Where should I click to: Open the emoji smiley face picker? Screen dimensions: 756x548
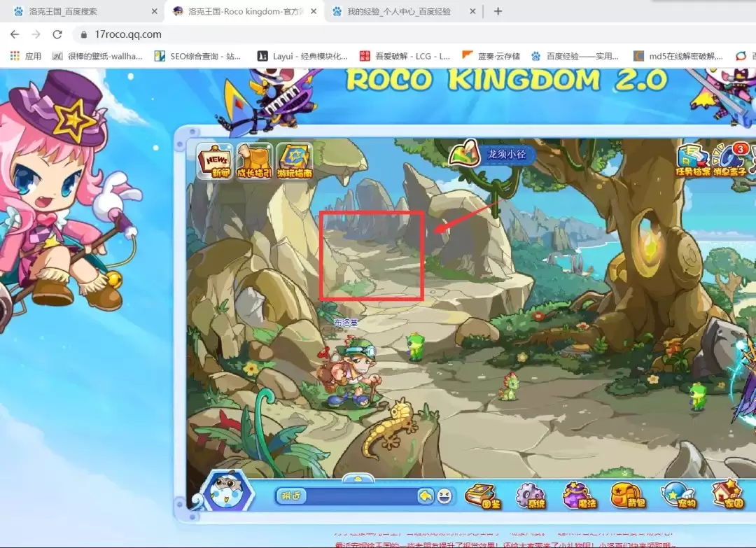444,496
